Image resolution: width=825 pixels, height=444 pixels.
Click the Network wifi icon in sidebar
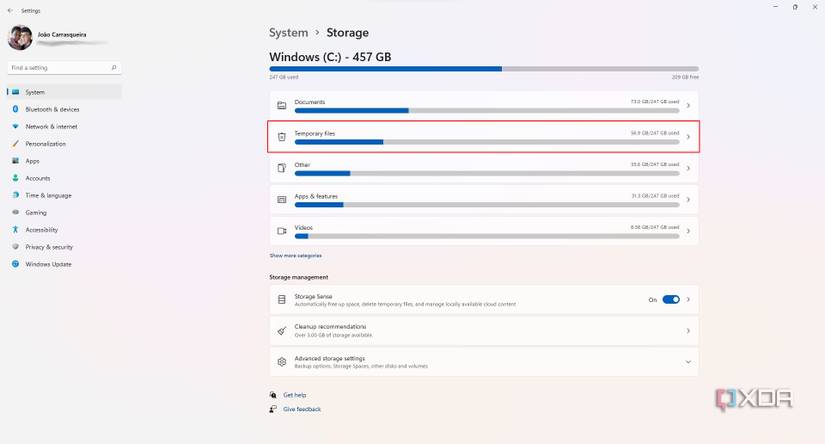(x=15, y=126)
